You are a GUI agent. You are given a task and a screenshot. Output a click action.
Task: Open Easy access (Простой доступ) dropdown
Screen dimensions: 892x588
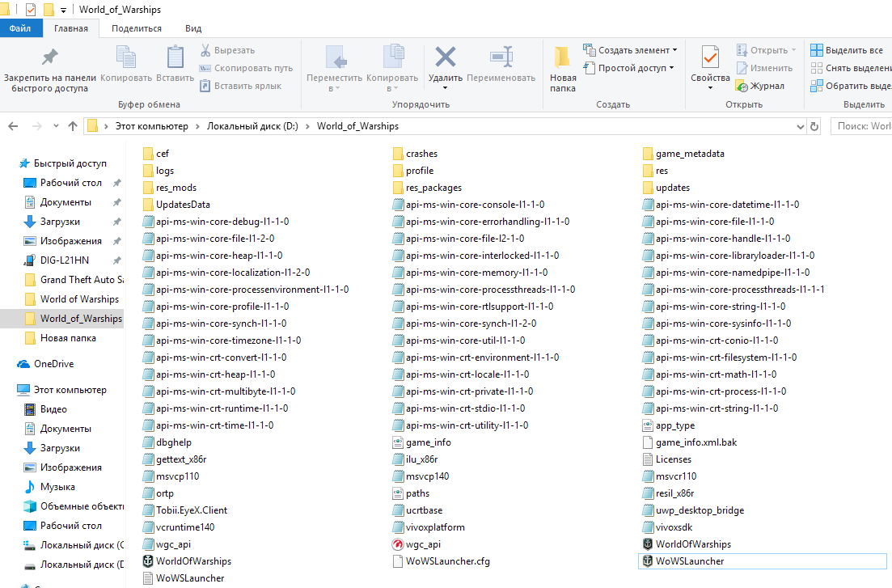click(x=628, y=68)
